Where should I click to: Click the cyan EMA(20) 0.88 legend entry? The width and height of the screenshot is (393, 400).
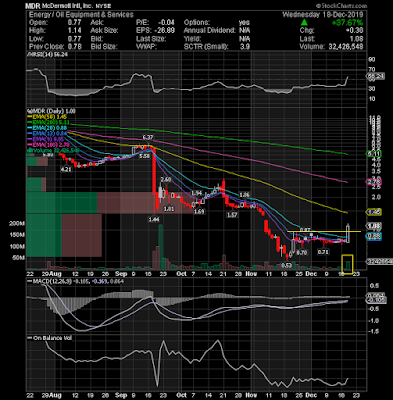47,128
